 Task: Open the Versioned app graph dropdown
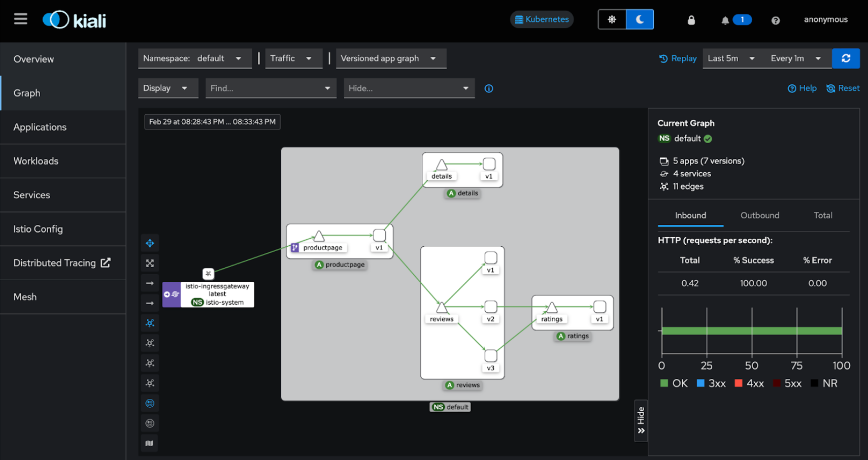391,58
